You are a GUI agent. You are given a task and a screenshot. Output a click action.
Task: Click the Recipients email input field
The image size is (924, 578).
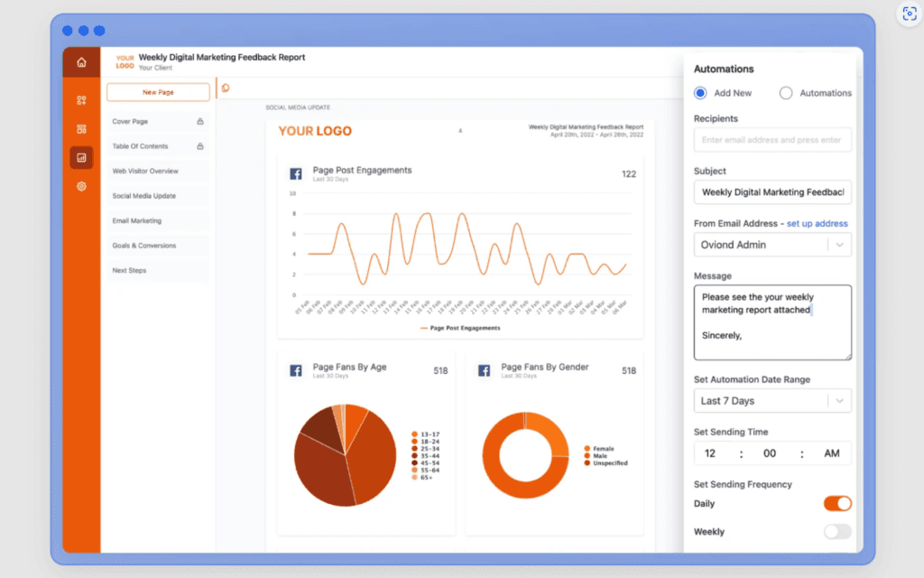772,140
